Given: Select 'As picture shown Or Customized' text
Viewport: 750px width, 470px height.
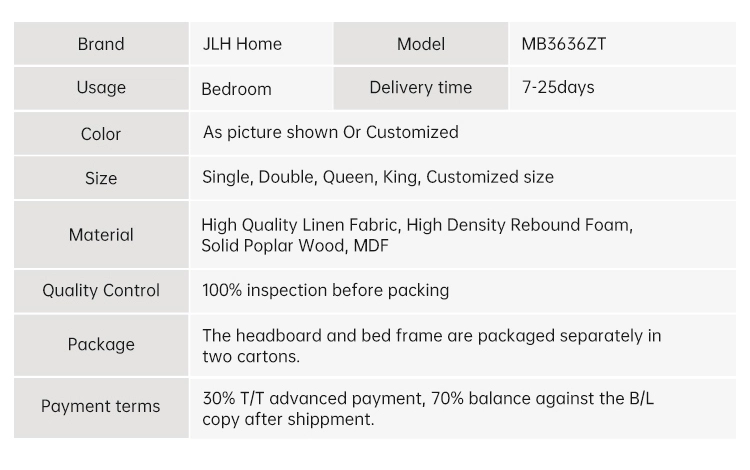Looking at the screenshot, I should pyautogui.click(x=330, y=132).
